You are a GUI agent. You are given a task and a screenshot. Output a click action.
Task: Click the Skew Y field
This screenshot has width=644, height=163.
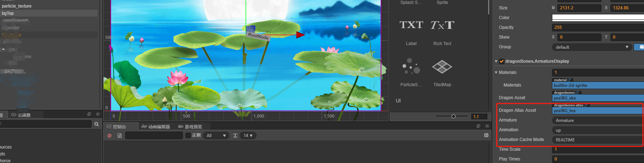point(627,37)
